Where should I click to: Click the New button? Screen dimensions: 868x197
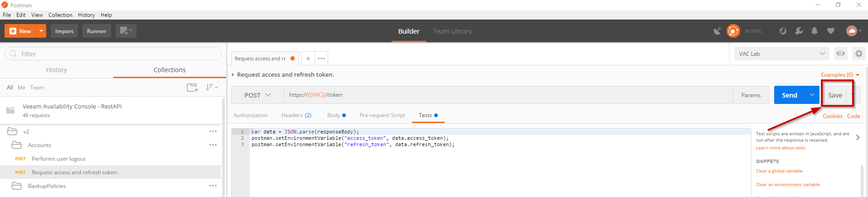coord(20,31)
